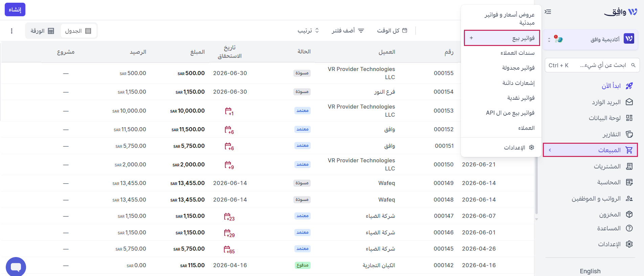Click the +6 due icon on invoice 000152

pos(229,130)
